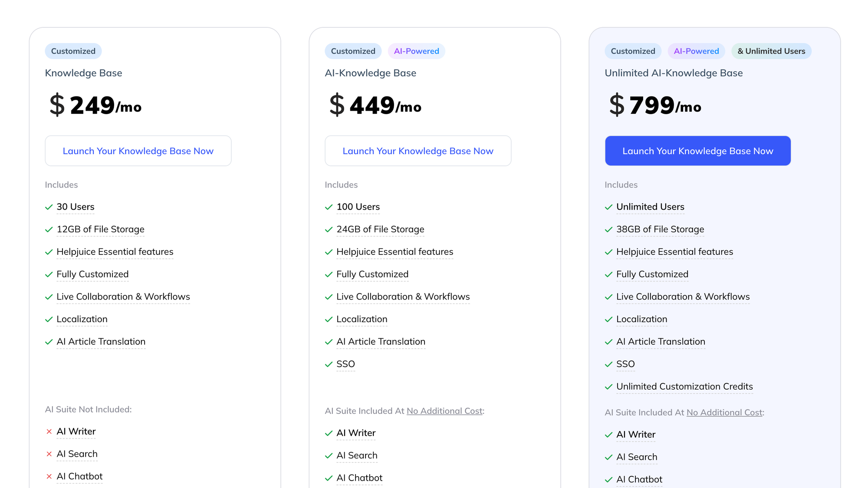
Task: Click the red X next to AI Chatbot
Action: coord(49,476)
